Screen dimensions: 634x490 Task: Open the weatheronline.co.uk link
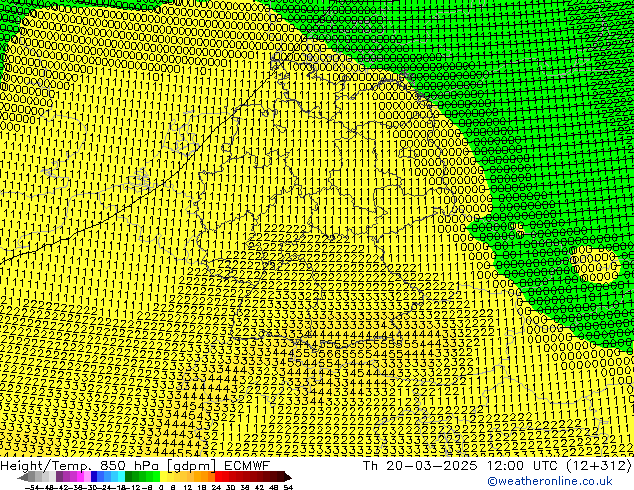(x=550, y=481)
